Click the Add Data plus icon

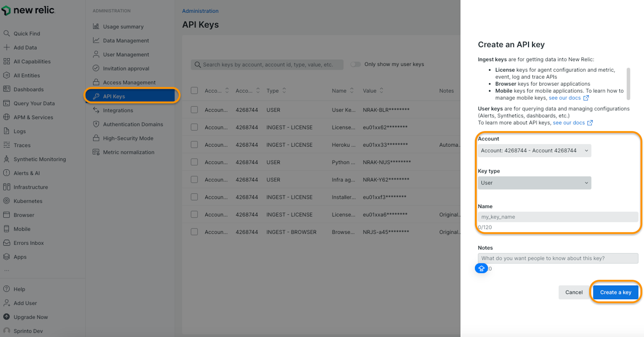[x=6, y=47]
